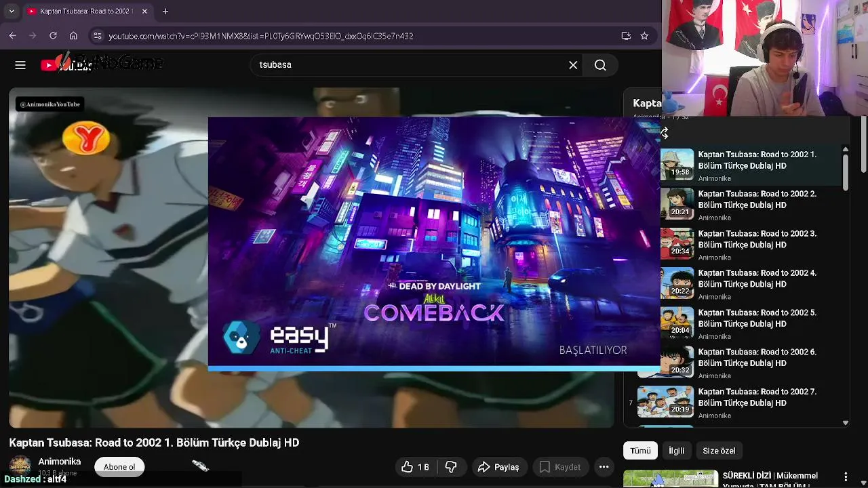Subscribe with the Abone ol button
The height and width of the screenshot is (488, 868).
(x=119, y=467)
